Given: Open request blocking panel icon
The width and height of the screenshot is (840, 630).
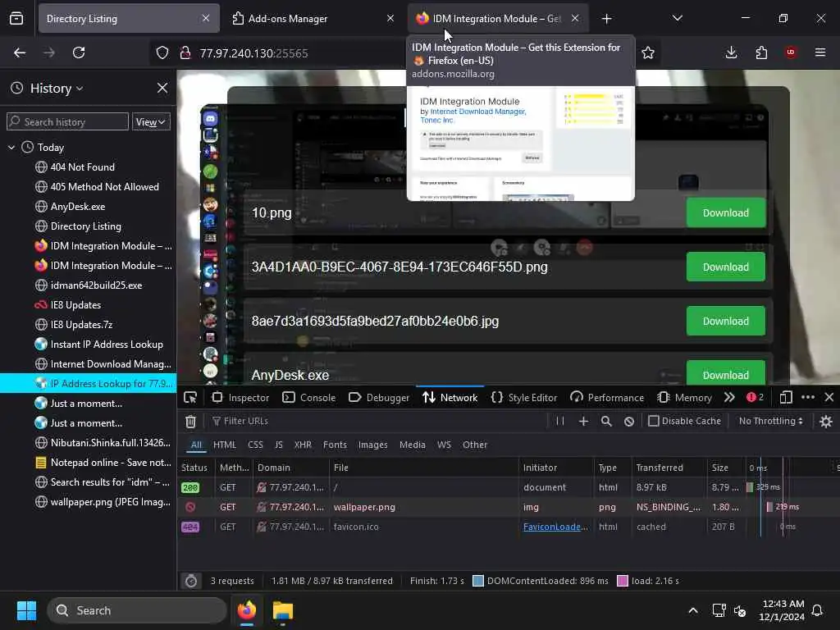Looking at the screenshot, I should (629, 421).
